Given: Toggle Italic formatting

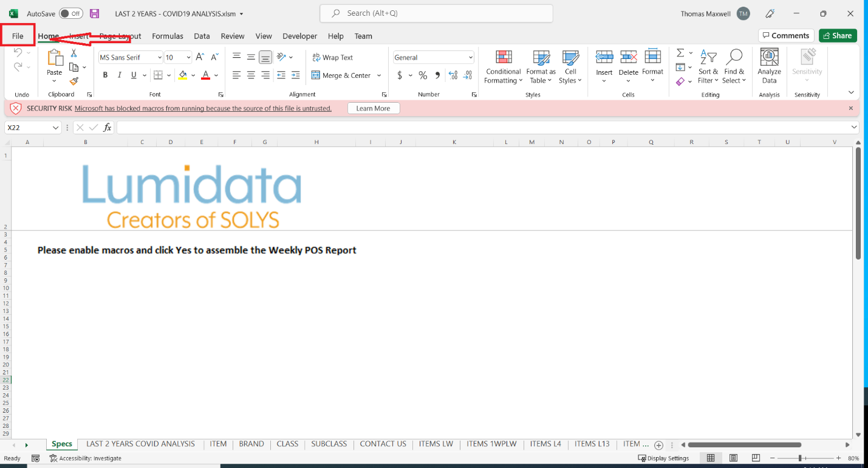Looking at the screenshot, I should coord(120,75).
